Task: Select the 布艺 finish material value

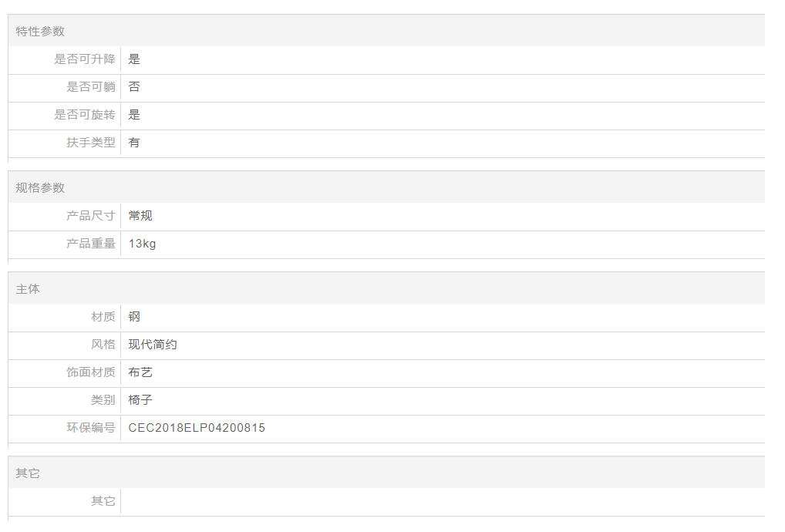Action: (x=140, y=372)
